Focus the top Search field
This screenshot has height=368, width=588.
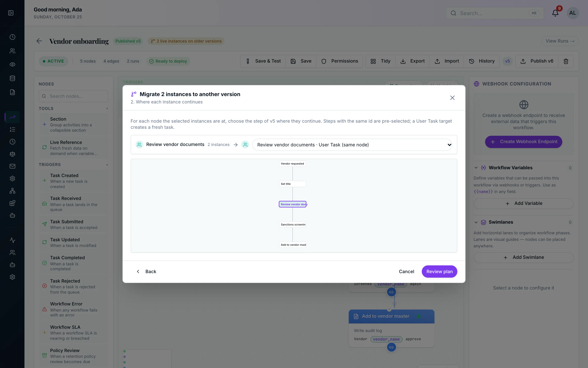point(495,13)
